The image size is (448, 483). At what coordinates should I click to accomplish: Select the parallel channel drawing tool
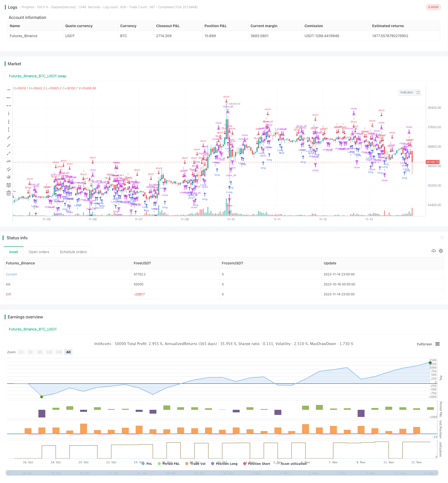pos(9,169)
